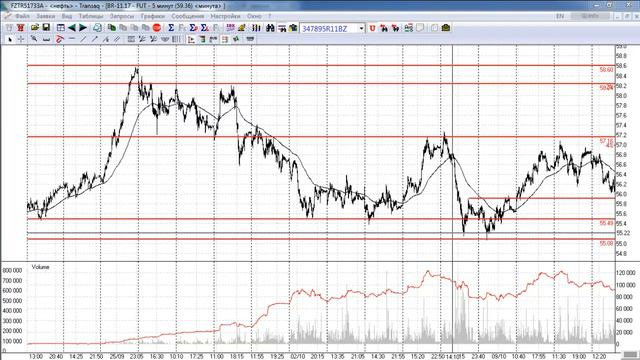Select the arrow pointer tool
640x360 pixels.
10,39
